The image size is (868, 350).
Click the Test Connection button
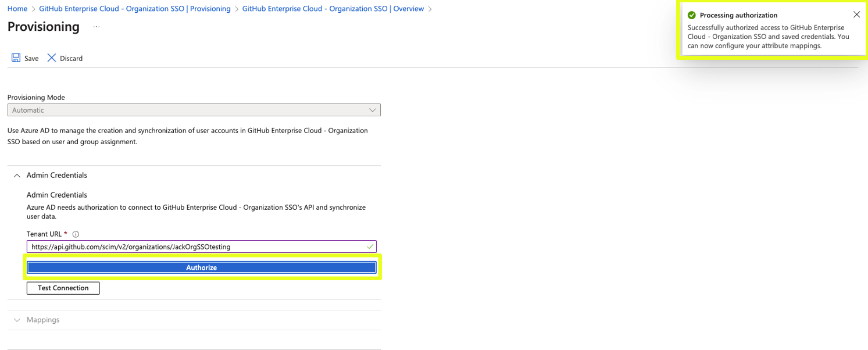point(63,288)
